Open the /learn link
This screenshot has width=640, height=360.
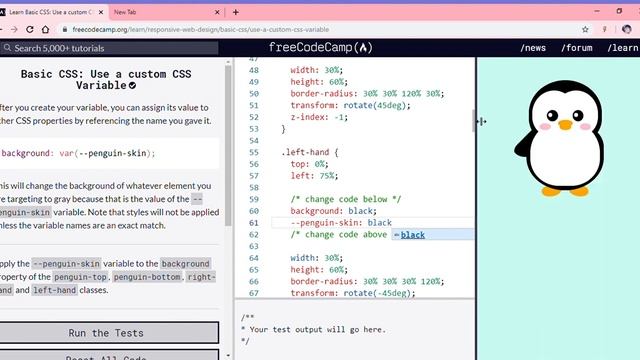coord(623,48)
